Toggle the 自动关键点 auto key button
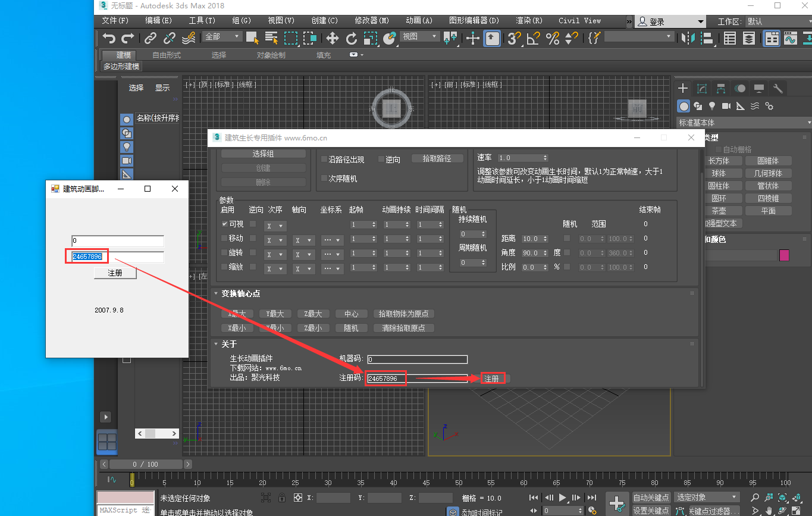The height and width of the screenshot is (516, 812). pyautogui.click(x=651, y=498)
